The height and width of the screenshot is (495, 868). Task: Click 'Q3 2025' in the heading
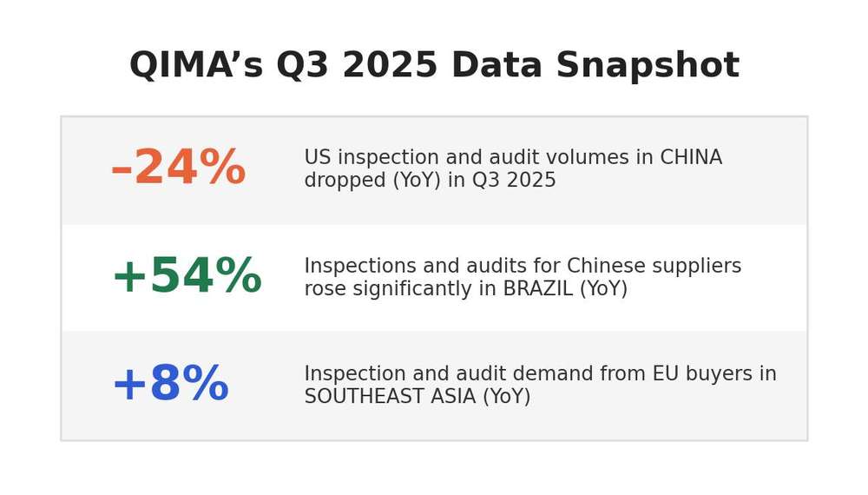pyautogui.click(x=357, y=65)
